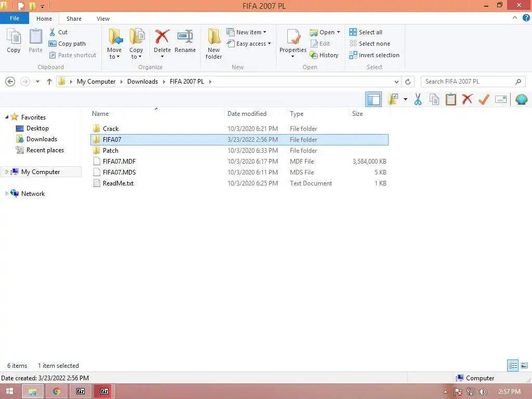532x399 pixels.
Task: Sort files by Date modified column
Action: coord(255,114)
